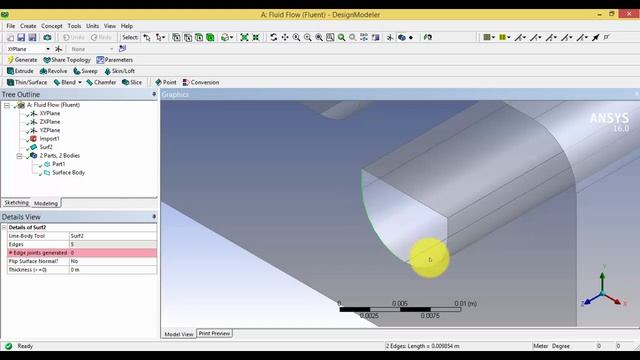The height and width of the screenshot is (360, 640).
Task: Click the Slice tool
Action: 132,82
